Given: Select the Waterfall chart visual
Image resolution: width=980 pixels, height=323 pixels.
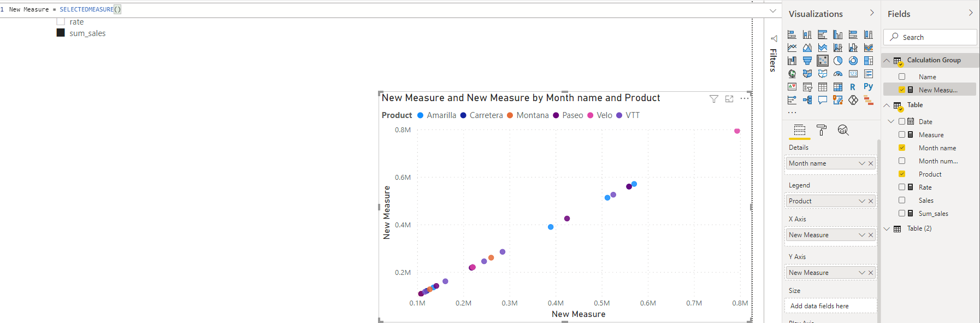Looking at the screenshot, I should click(x=792, y=61).
